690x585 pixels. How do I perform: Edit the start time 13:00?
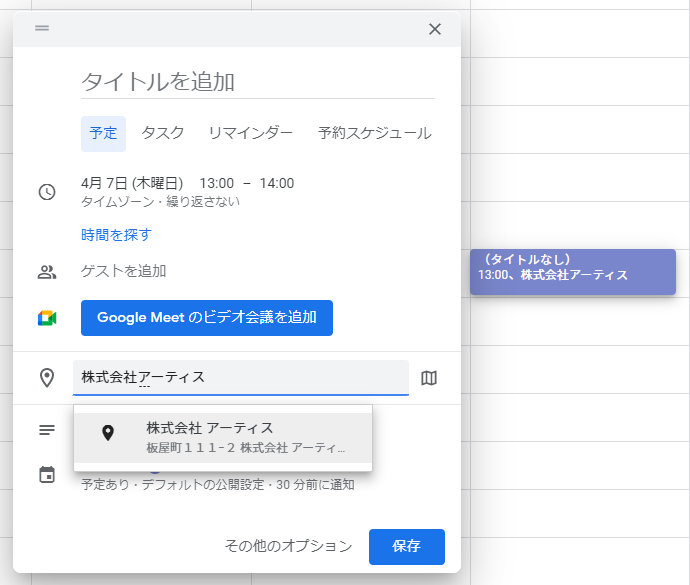coord(217,183)
